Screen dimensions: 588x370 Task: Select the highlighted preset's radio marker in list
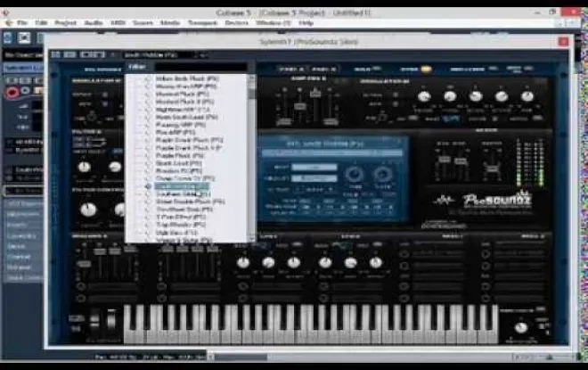click(148, 186)
